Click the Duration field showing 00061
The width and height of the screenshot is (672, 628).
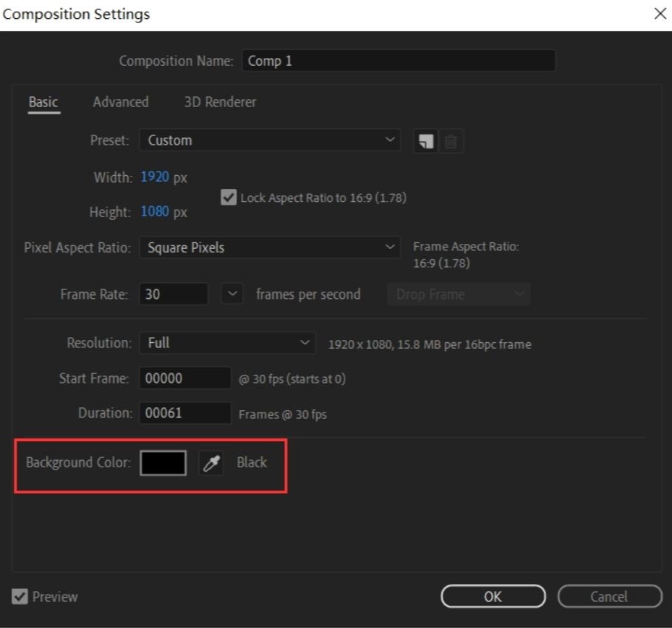pyautogui.click(x=184, y=413)
